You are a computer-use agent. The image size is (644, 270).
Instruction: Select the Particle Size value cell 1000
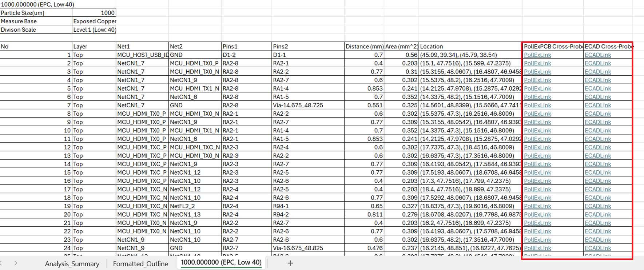click(94, 13)
